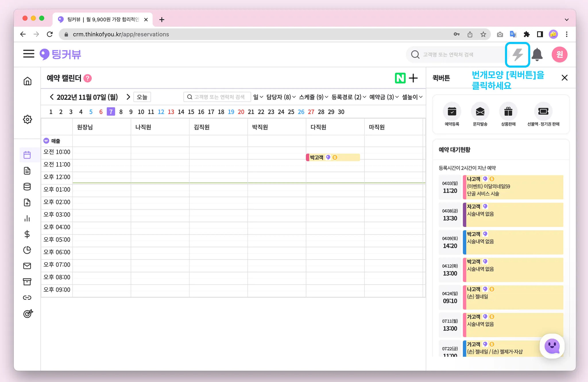Open the notification bell

[x=537, y=54]
